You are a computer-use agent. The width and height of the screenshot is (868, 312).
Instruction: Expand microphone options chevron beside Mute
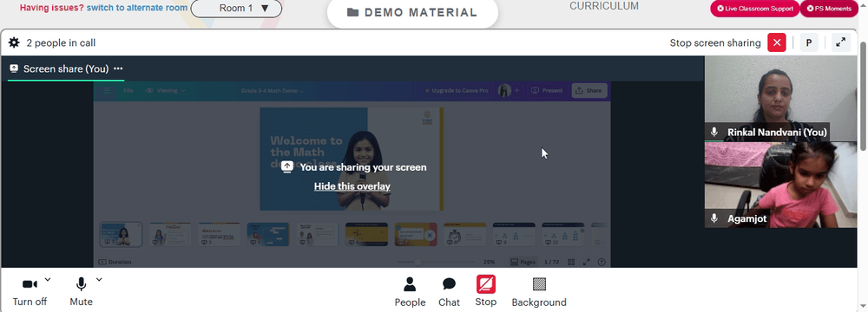[x=99, y=279]
